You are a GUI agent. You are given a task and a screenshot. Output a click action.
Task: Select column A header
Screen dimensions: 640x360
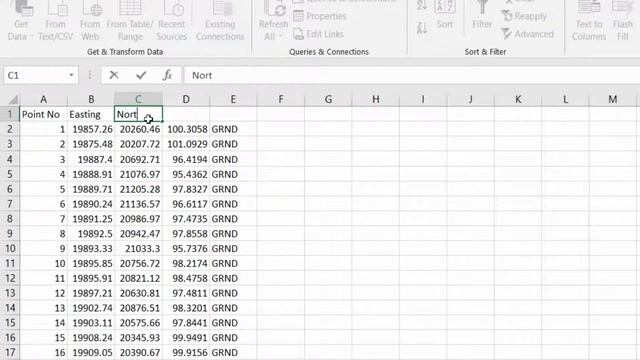43,99
